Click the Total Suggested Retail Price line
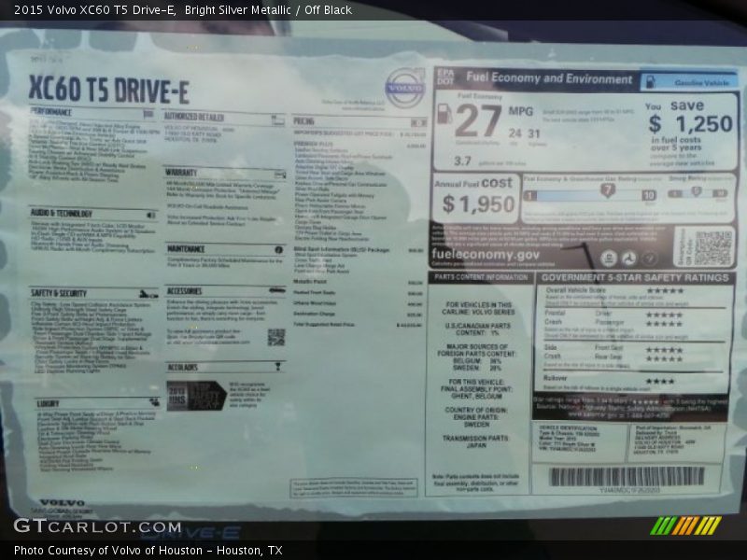This screenshot has width=747, height=560. pos(359,325)
